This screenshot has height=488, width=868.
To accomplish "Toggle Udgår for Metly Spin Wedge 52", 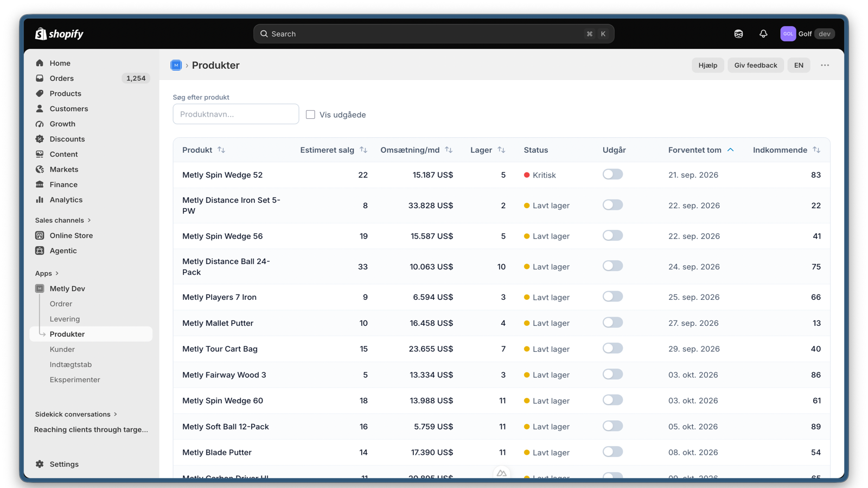I will [x=612, y=174].
